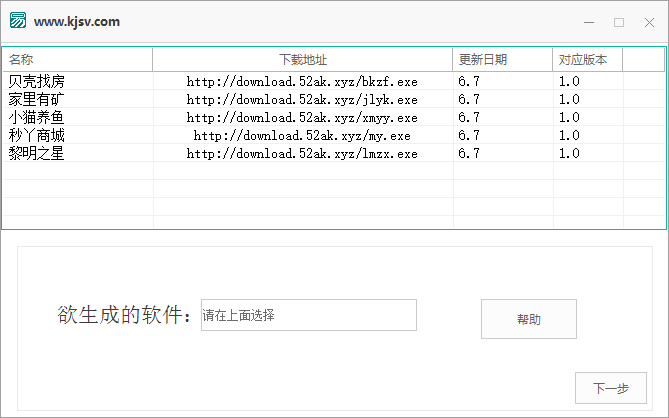Image resolution: width=669 pixels, height=418 pixels.
Task: Focus the 欲生成的软件 input field
Action: click(x=308, y=315)
